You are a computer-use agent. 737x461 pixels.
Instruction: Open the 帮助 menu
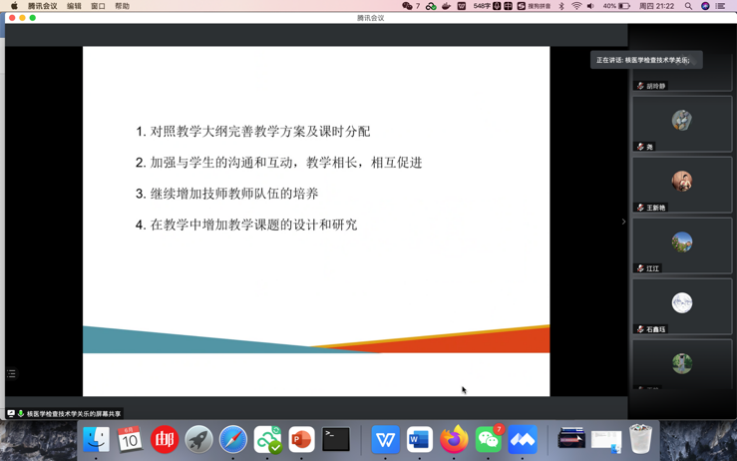click(x=122, y=6)
